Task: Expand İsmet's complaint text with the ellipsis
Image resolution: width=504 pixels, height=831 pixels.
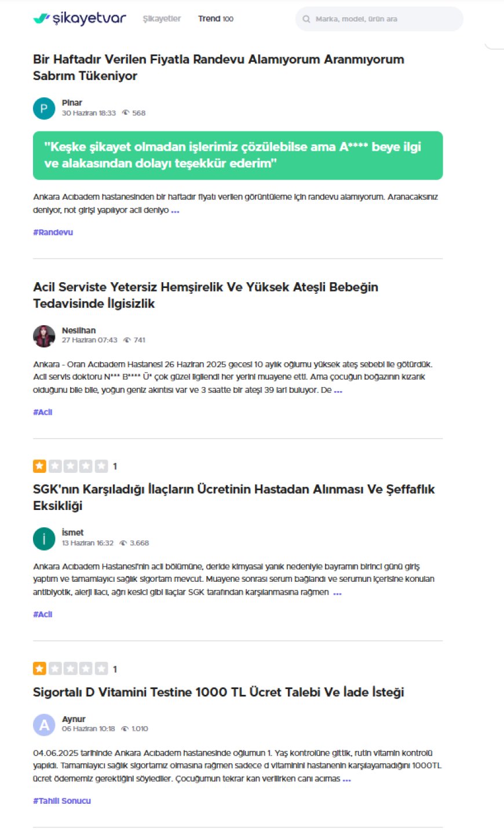Action: (x=337, y=593)
